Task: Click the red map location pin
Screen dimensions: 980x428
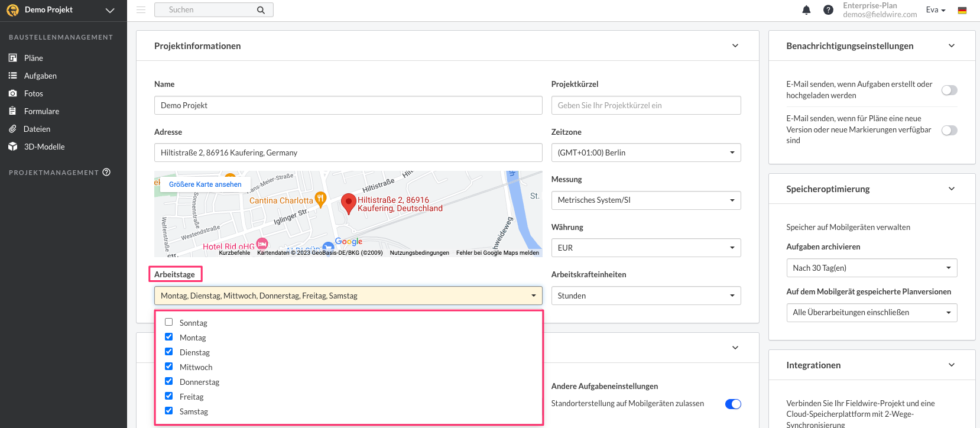Action: (x=348, y=203)
